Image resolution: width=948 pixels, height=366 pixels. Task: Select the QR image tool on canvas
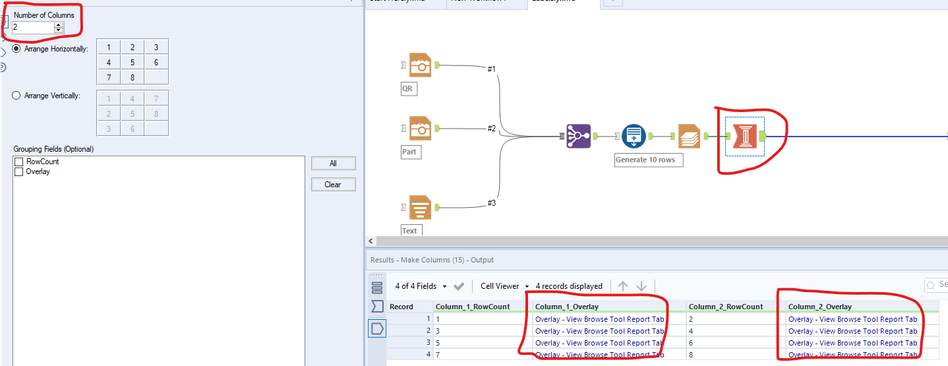click(420, 65)
